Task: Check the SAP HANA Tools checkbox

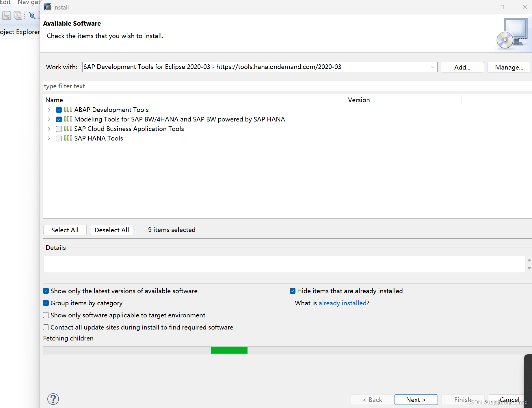Action: point(59,138)
